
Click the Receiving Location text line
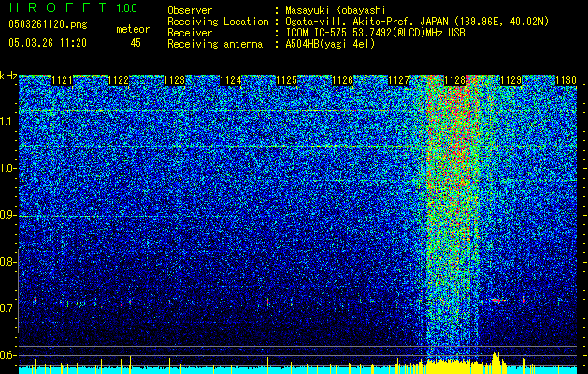point(358,22)
